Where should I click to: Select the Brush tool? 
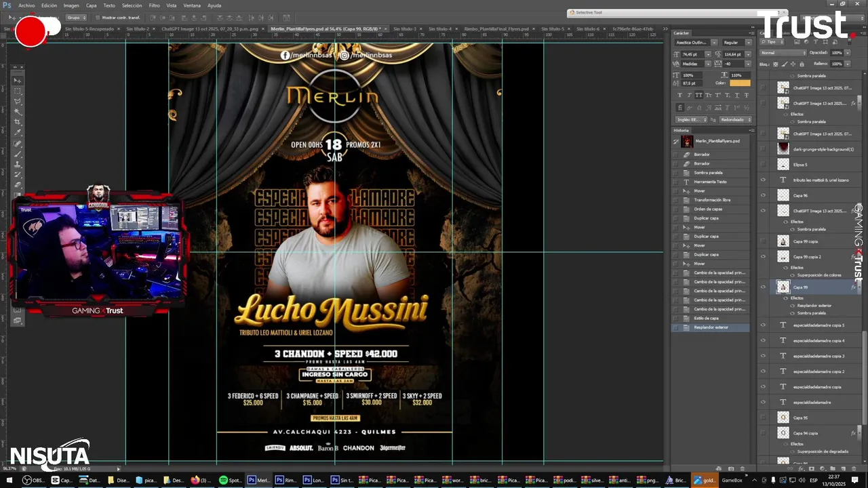(18, 154)
